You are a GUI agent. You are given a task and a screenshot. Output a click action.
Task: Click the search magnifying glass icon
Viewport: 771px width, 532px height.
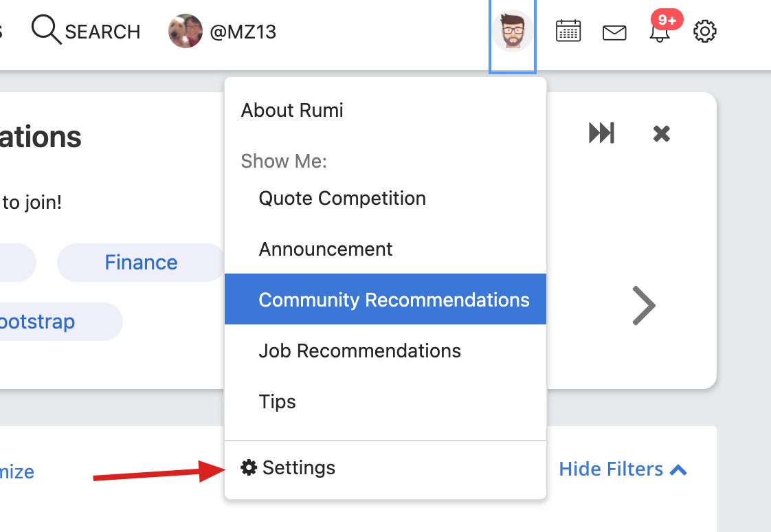coord(46,30)
